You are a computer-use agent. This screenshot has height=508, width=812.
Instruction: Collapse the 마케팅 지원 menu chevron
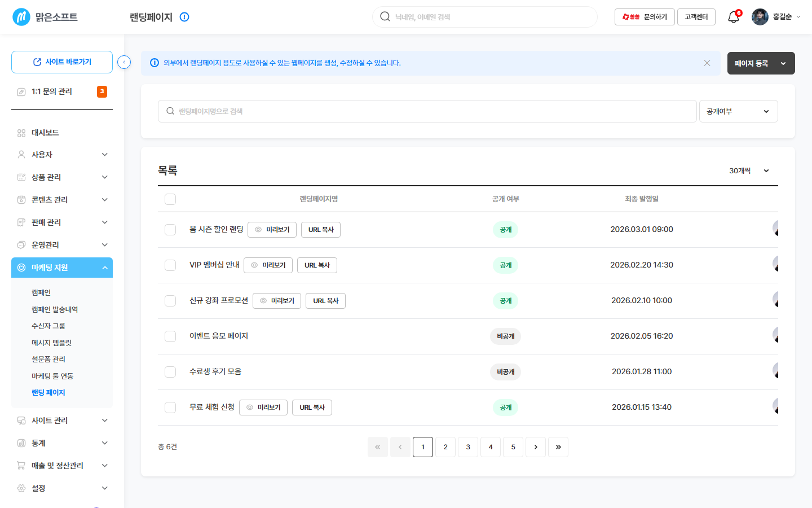point(105,268)
